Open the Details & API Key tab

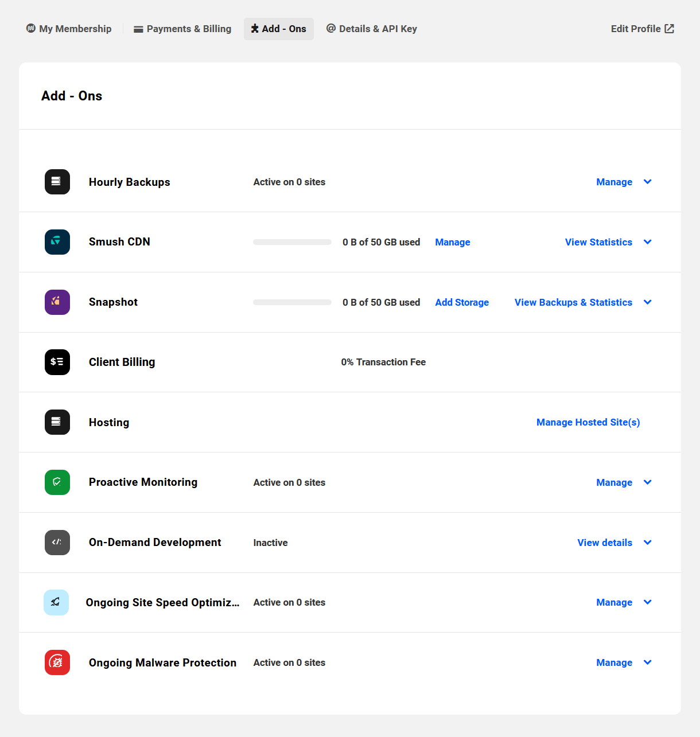point(372,29)
